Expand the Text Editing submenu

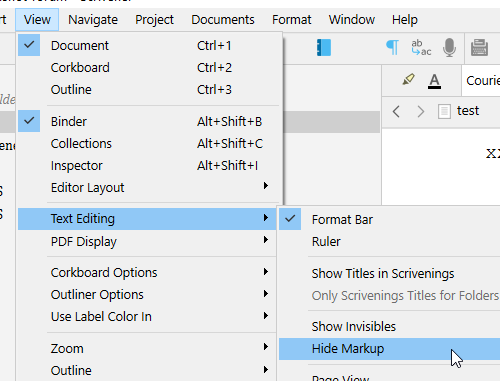(x=147, y=219)
